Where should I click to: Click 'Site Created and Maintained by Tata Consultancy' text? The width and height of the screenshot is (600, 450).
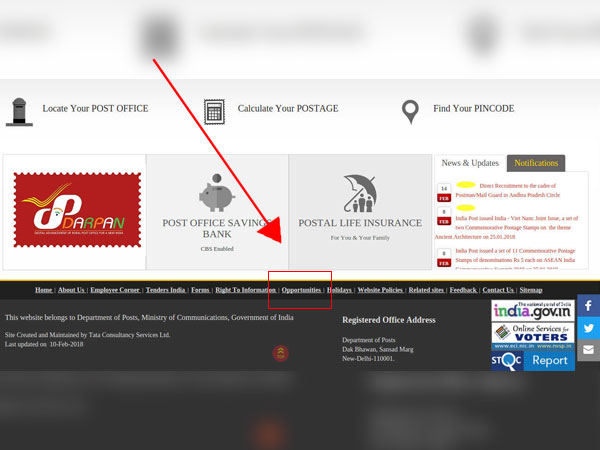point(88,335)
